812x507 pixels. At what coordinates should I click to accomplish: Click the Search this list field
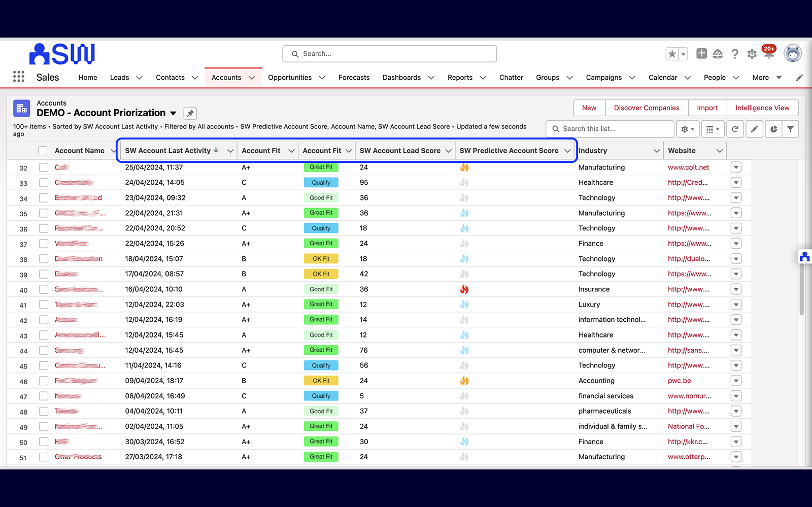610,129
